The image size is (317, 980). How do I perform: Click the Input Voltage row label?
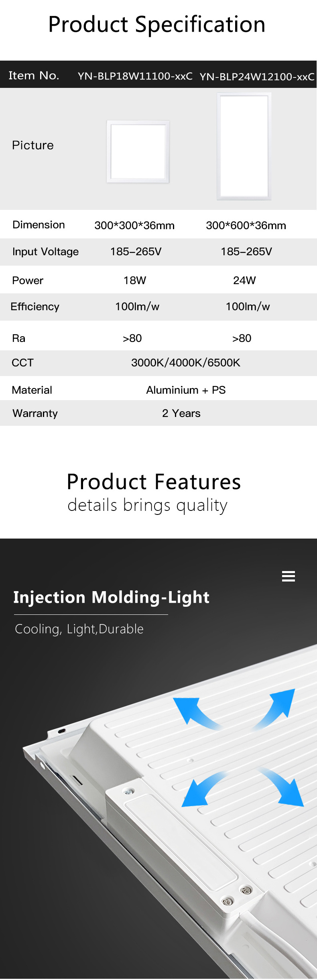tap(45, 252)
